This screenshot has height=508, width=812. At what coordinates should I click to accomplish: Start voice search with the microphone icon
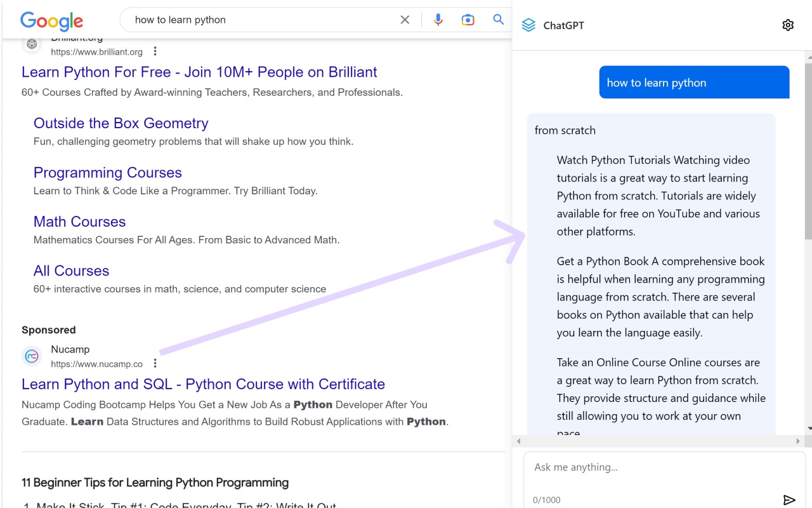click(438, 20)
